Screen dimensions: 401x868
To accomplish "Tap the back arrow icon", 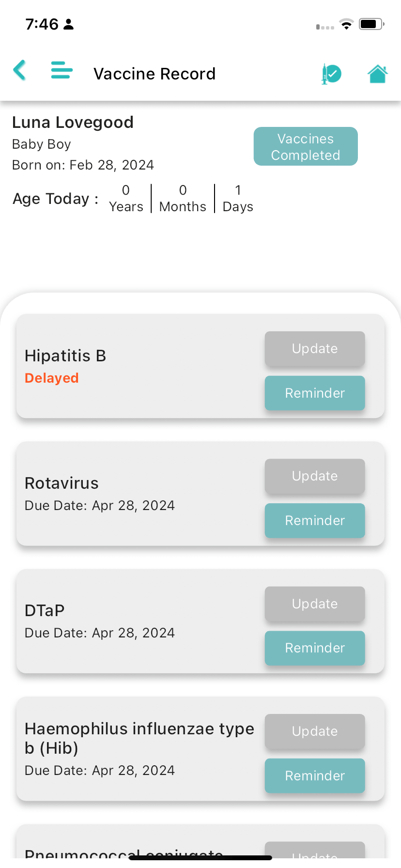I will click(x=19, y=71).
